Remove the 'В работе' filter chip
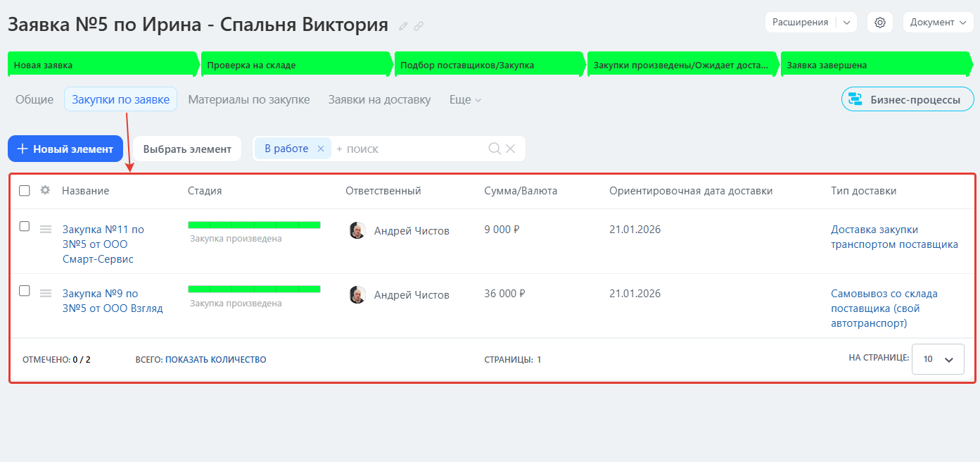 click(321, 149)
